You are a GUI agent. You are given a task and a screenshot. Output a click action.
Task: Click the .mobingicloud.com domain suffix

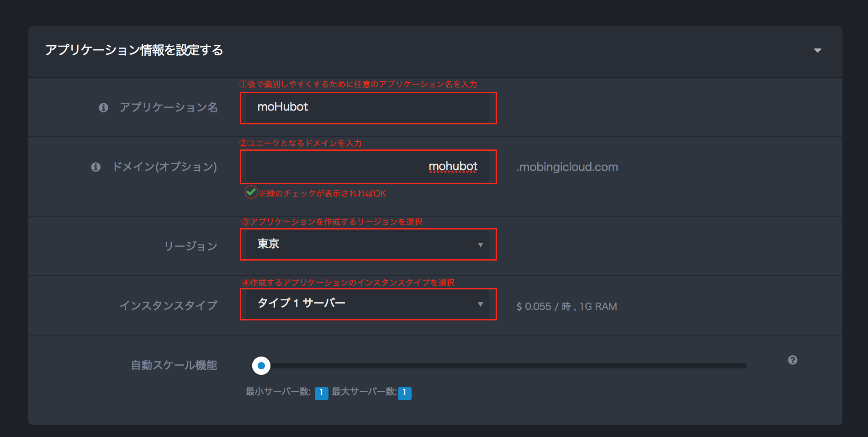[567, 167]
